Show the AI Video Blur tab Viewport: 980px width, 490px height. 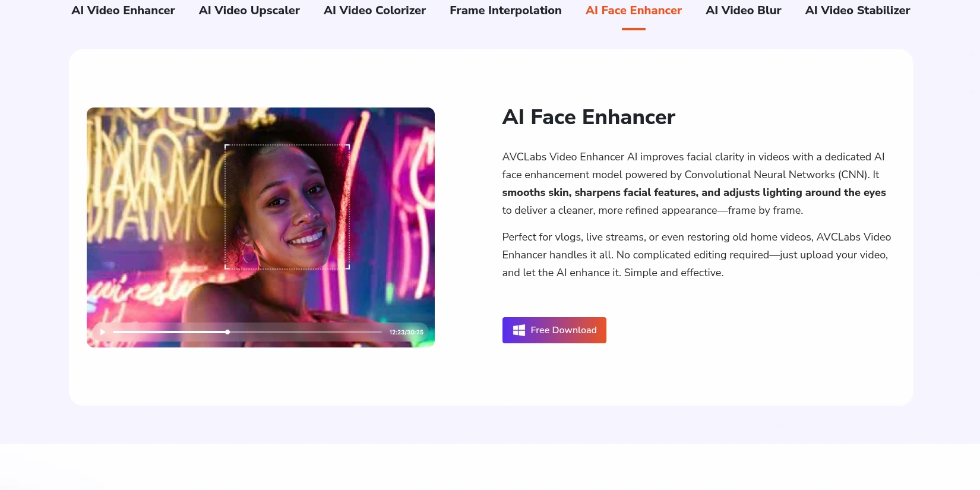tap(743, 11)
